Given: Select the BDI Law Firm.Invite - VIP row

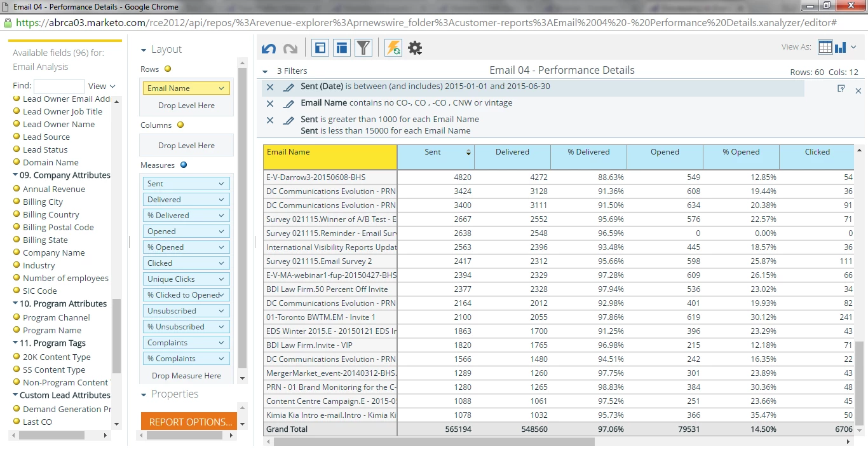Looking at the screenshot, I should tap(330, 345).
